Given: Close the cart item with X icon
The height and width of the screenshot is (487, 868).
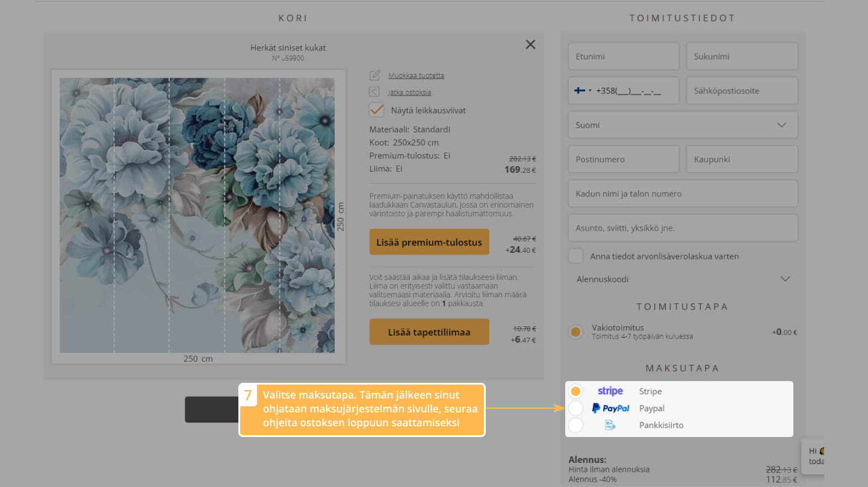Looking at the screenshot, I should [x=530, y=45].
